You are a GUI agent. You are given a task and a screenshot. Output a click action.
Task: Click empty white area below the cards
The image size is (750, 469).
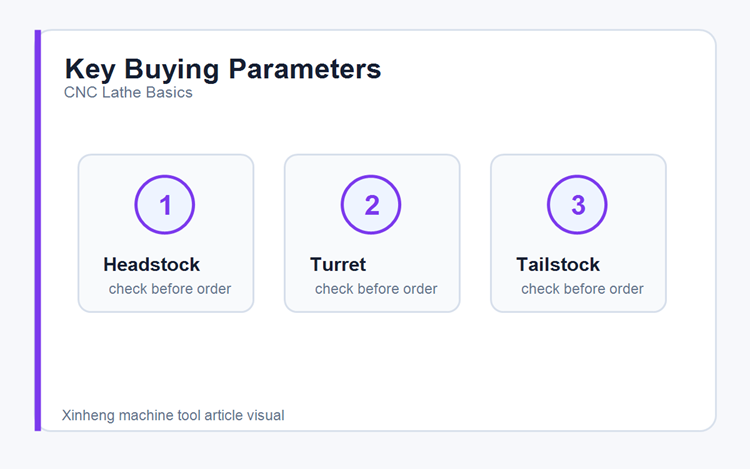(x=373, y=359)
